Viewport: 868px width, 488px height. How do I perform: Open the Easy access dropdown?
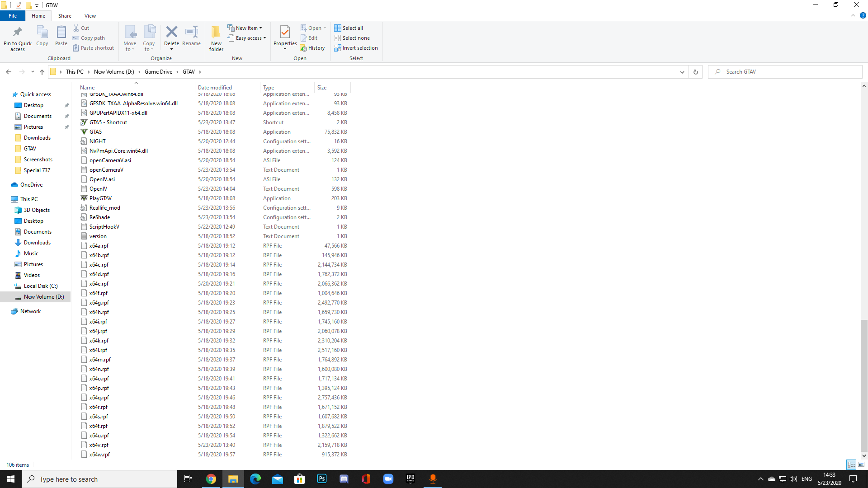264,38
